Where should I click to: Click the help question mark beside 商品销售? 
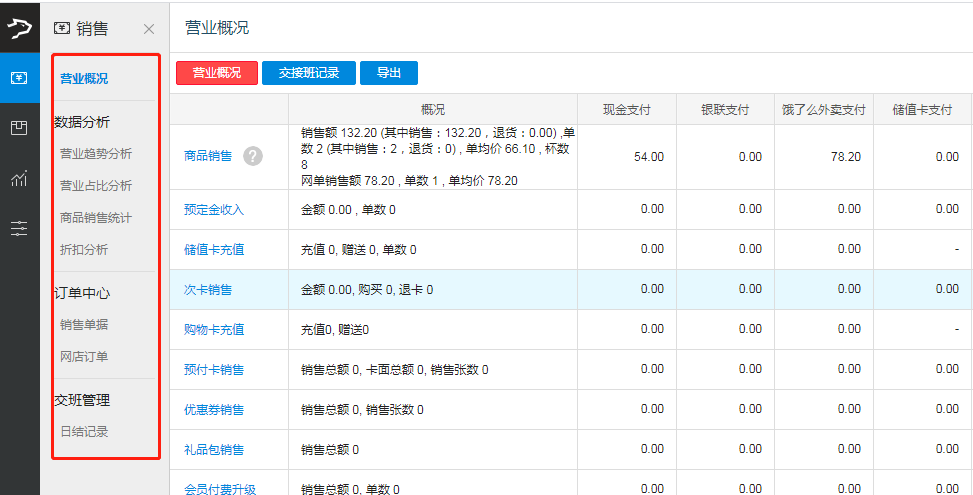click(253, 156)
